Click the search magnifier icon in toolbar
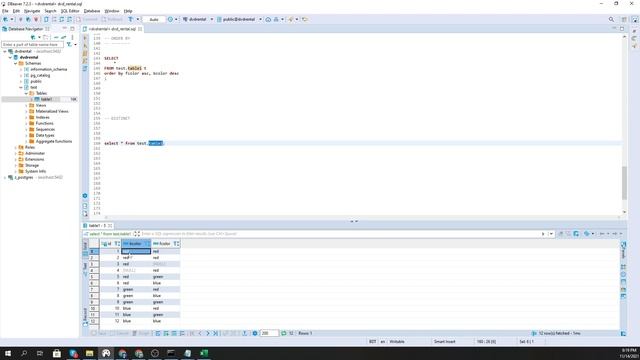640x360 pixels. click(x=611, y=19)
